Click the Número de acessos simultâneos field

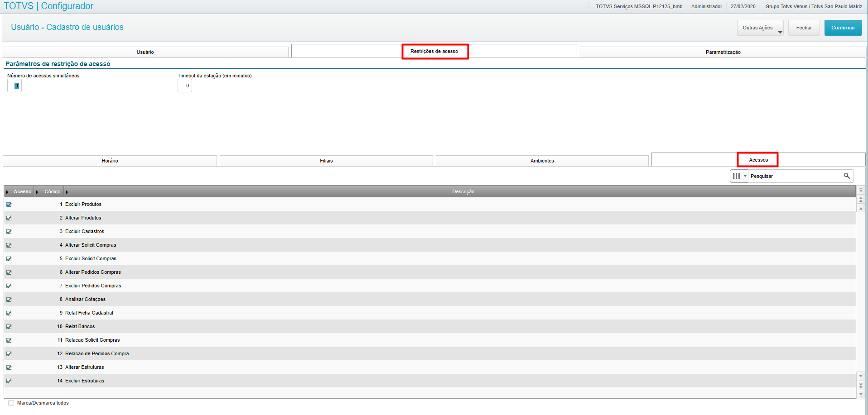click(14, 86)
